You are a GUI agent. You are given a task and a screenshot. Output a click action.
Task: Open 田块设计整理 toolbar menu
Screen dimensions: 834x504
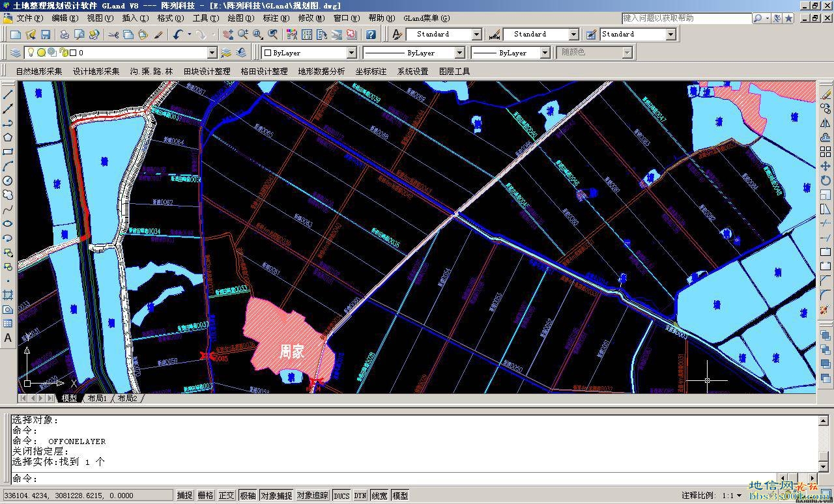207,72
